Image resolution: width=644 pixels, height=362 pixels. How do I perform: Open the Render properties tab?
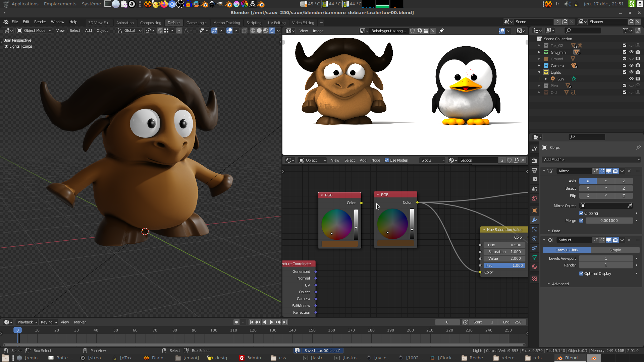pos(534,161)
